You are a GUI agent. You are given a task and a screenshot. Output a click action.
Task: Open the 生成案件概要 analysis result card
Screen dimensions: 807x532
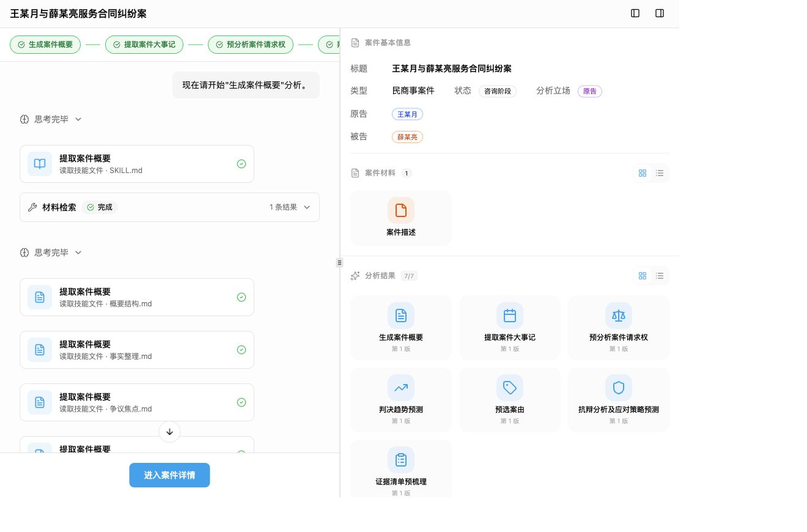click(x=401, y=328)
